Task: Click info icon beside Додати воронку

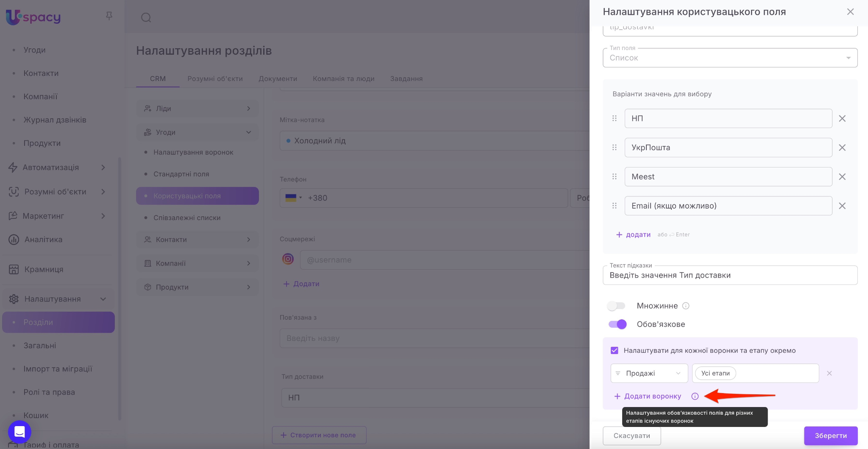Action: tap(695, 396)
